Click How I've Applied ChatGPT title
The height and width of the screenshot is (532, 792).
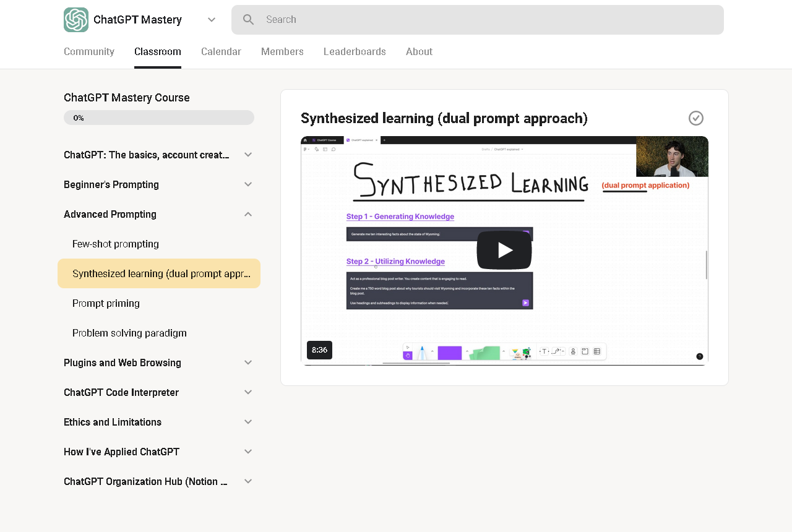[x=122, y=452]
